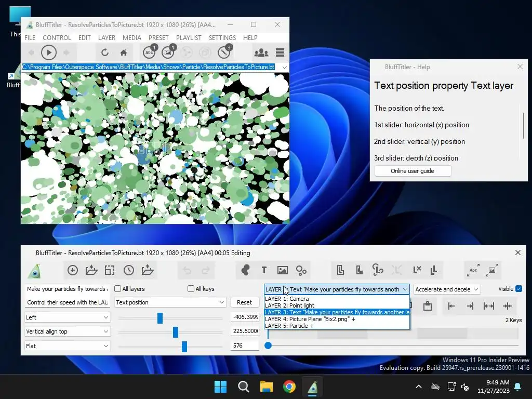
Task: Open the Left alignment dropdown
Action: click(x=67, y=317)
